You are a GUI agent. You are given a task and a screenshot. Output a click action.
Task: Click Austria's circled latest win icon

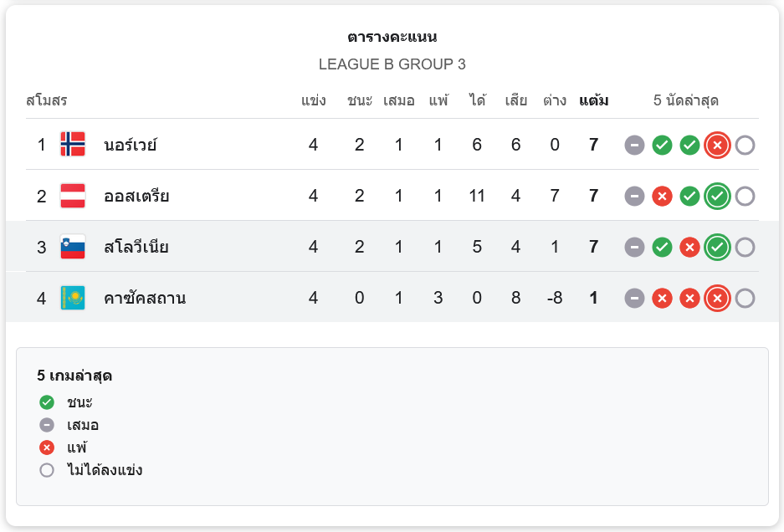click(716, 197)
